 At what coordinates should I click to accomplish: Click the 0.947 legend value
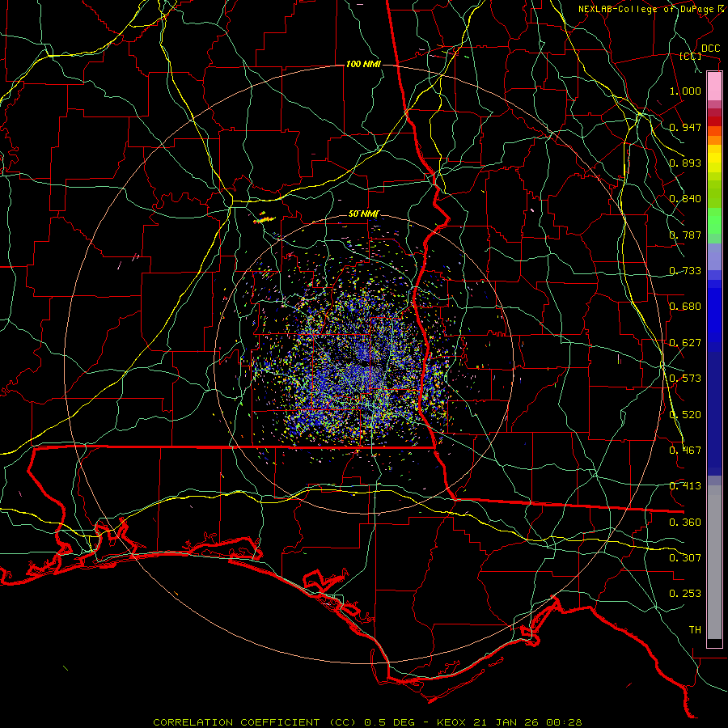pos(685,127)
